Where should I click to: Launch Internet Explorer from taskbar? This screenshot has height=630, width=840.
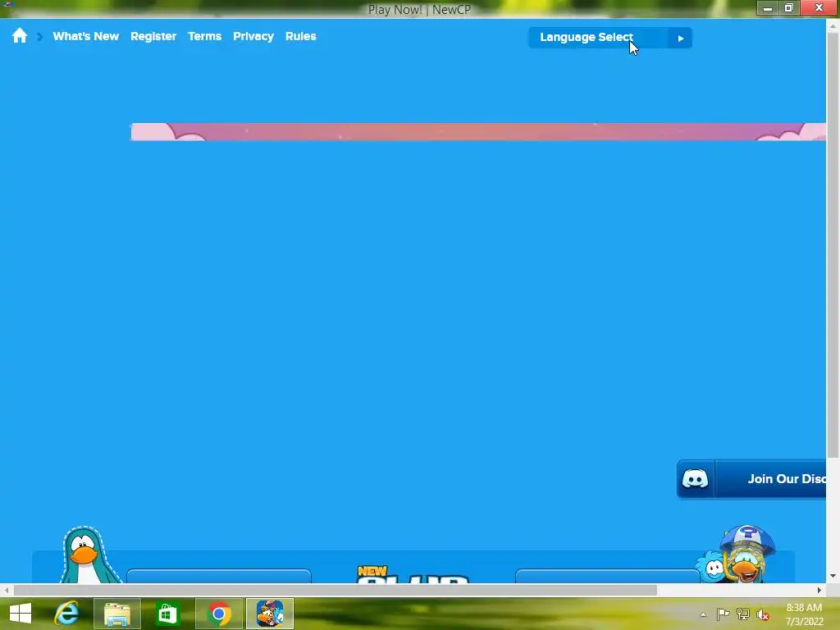pos(67,614)
